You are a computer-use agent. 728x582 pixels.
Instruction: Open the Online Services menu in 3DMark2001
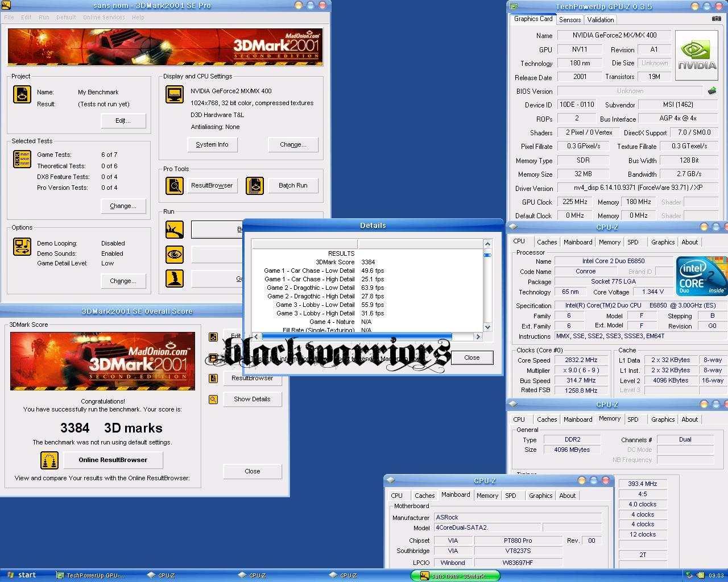click(104, 18)
